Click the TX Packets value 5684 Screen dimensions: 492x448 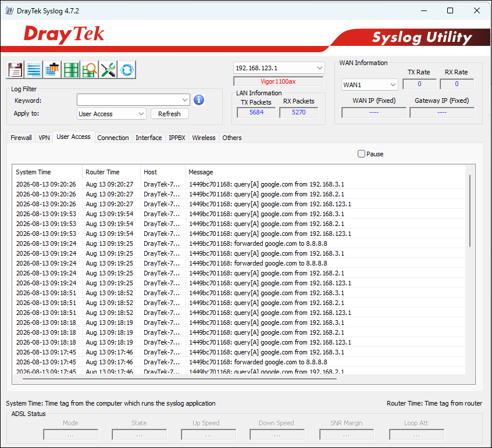(256, 112)
